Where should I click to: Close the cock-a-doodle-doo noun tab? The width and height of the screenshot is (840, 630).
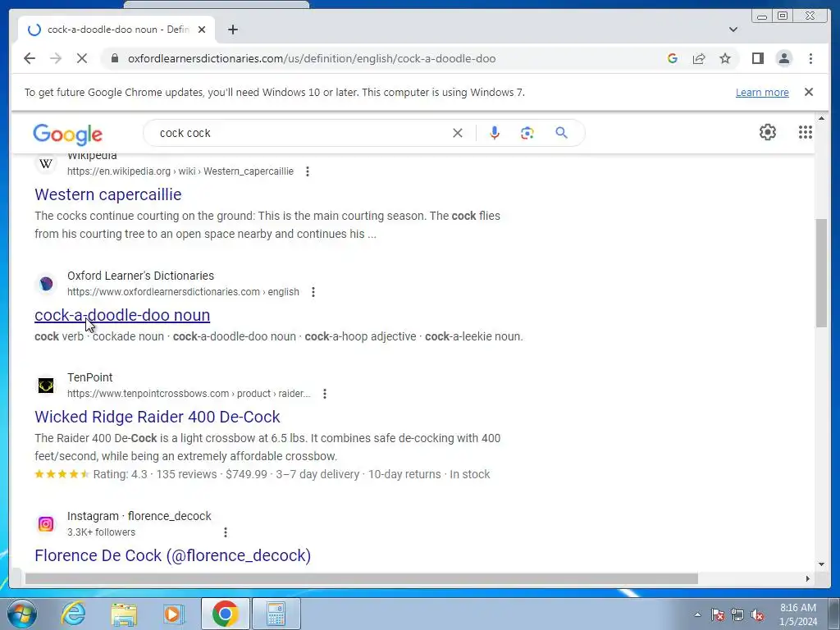(202, 30)
